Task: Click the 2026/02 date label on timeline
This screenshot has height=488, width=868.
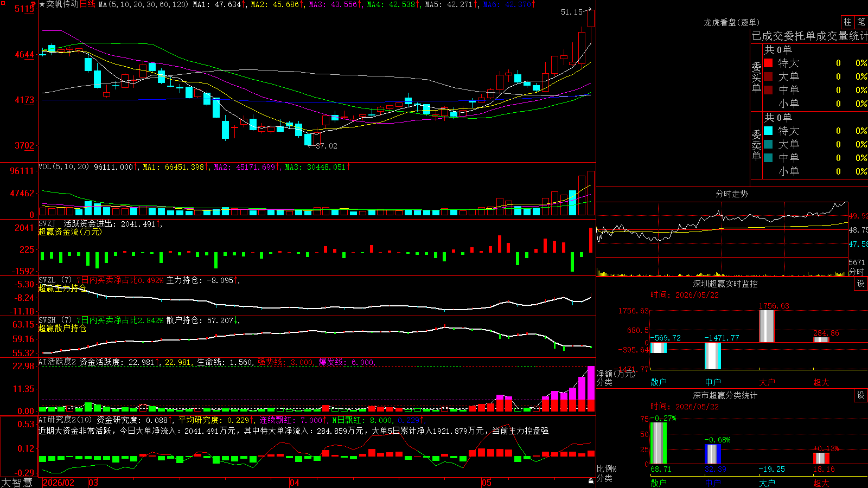Action: pos(59,483)
